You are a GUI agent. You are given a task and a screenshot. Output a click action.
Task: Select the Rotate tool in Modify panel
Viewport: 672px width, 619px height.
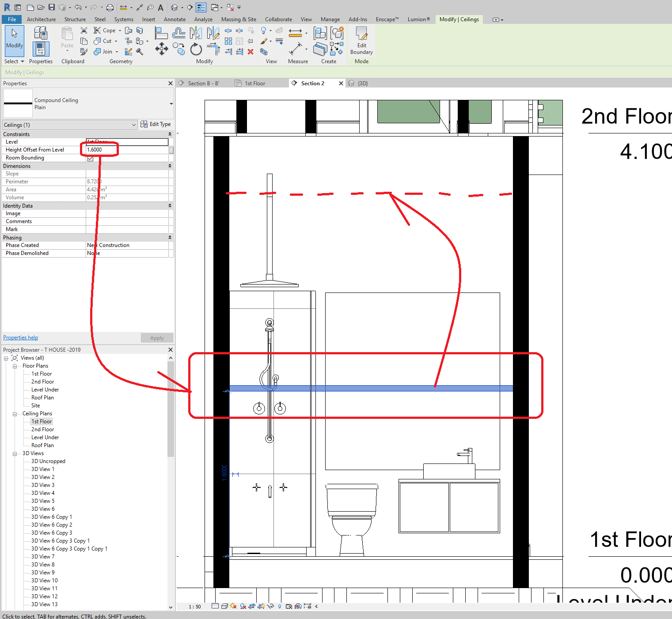(x=196, y=49)
